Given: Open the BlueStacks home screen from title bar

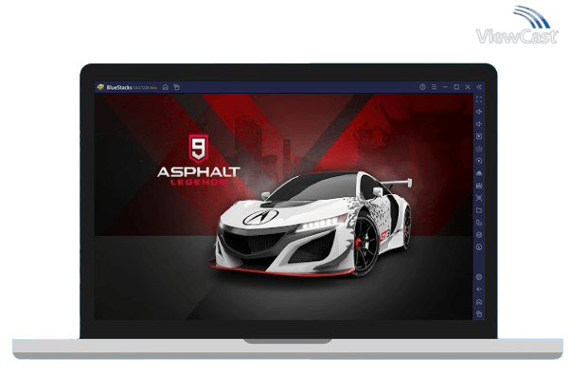Looking at the screenshot, I should 166,87.
